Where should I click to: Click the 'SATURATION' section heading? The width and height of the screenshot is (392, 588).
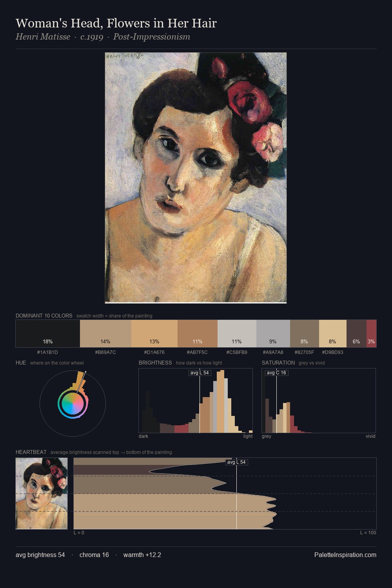tap(278, 363)
